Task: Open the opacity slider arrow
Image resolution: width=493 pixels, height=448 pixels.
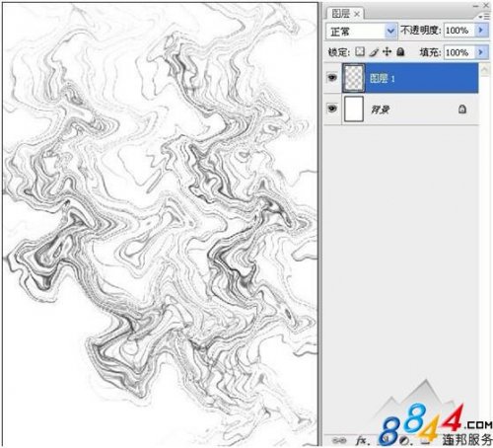Action: [x=482, y=31]
